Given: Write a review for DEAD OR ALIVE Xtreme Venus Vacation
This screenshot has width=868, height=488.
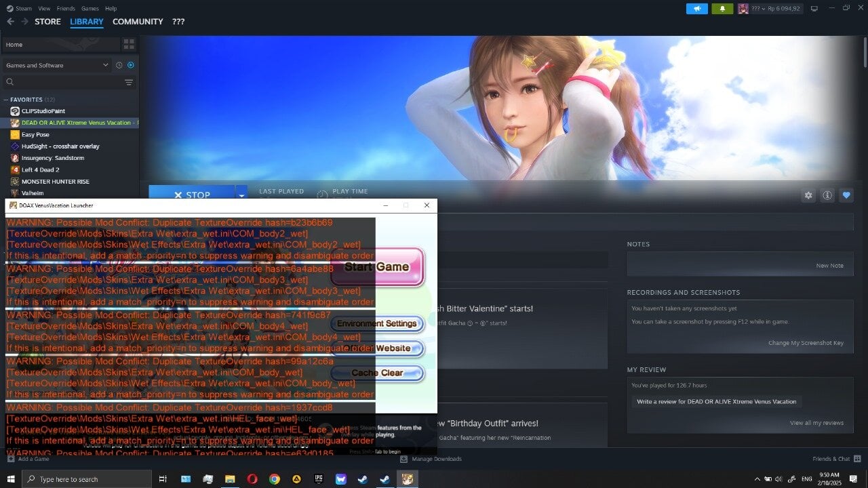Looking at the screenshot, I should (x=717, y=402).
